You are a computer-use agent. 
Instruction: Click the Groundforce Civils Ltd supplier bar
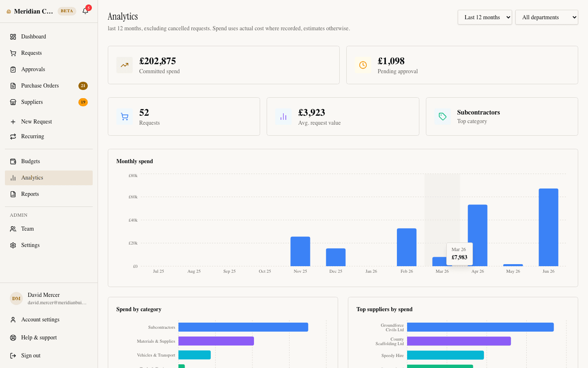[x=480, y=327]
